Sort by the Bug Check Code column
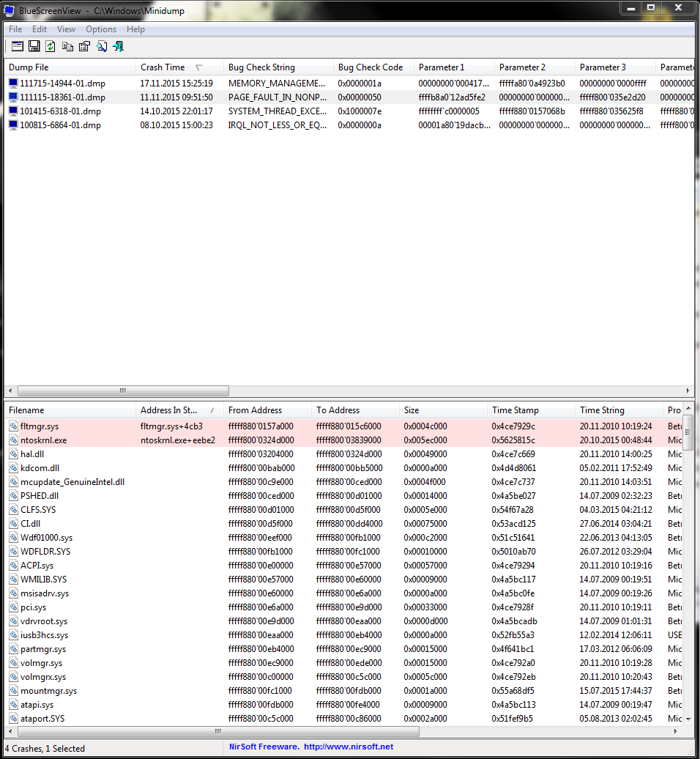 (x=373, y=67)
